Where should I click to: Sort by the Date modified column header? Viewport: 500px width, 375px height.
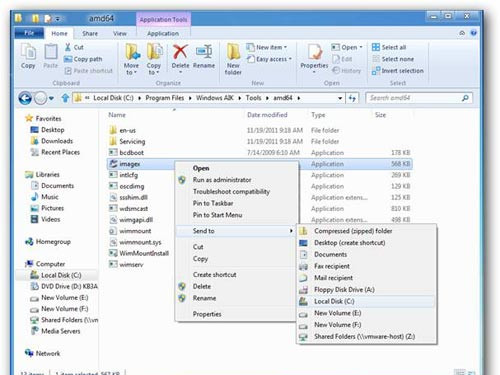coord(267,115)
